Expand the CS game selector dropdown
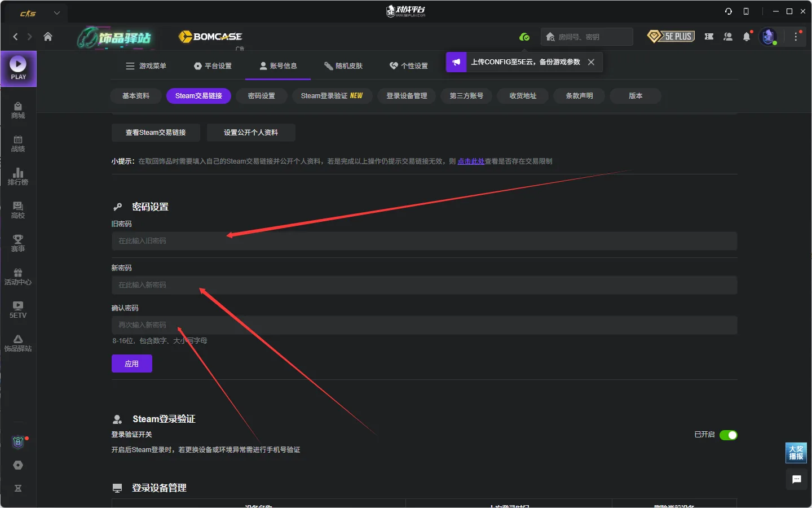This screenshot has height=508, width=812. click(x=57, y=12)
